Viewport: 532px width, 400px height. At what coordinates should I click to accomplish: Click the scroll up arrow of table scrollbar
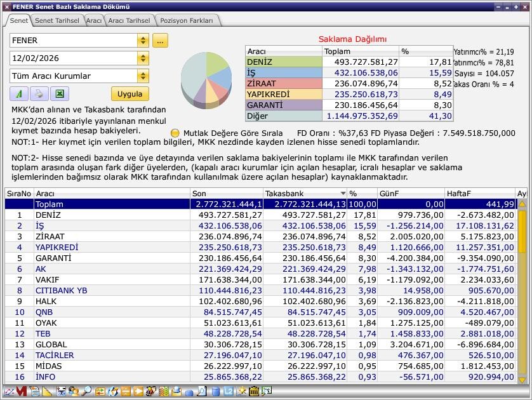(522, 204)
